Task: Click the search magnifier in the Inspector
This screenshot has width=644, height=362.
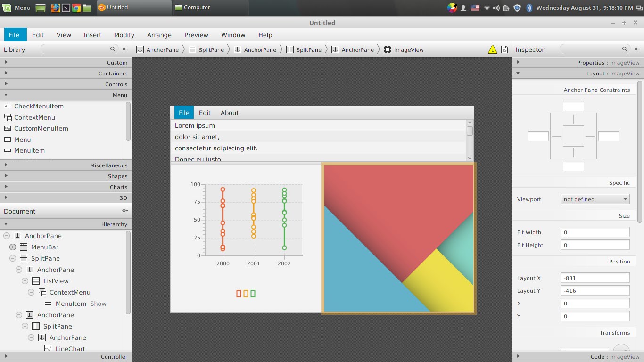Action: 625,49
